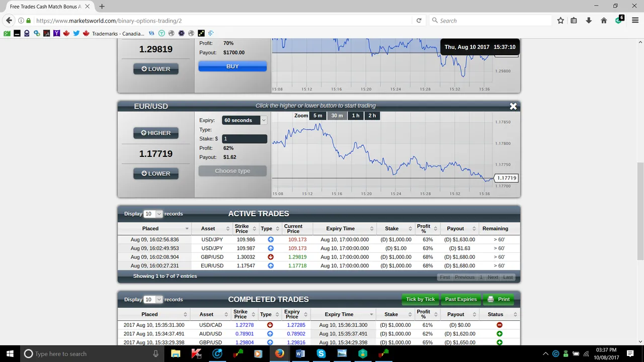Click the green padlock site-security icon

(x=28, y=21)
